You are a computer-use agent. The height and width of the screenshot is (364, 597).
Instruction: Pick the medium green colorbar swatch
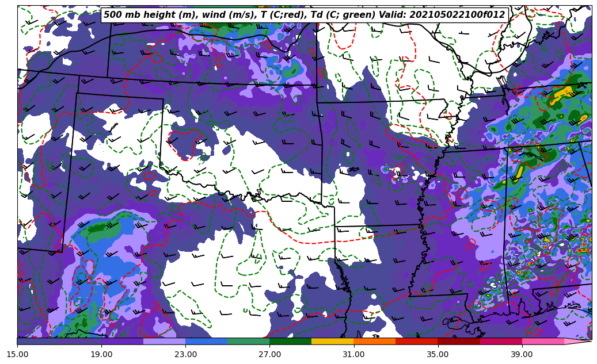click(x=248, y=341)
